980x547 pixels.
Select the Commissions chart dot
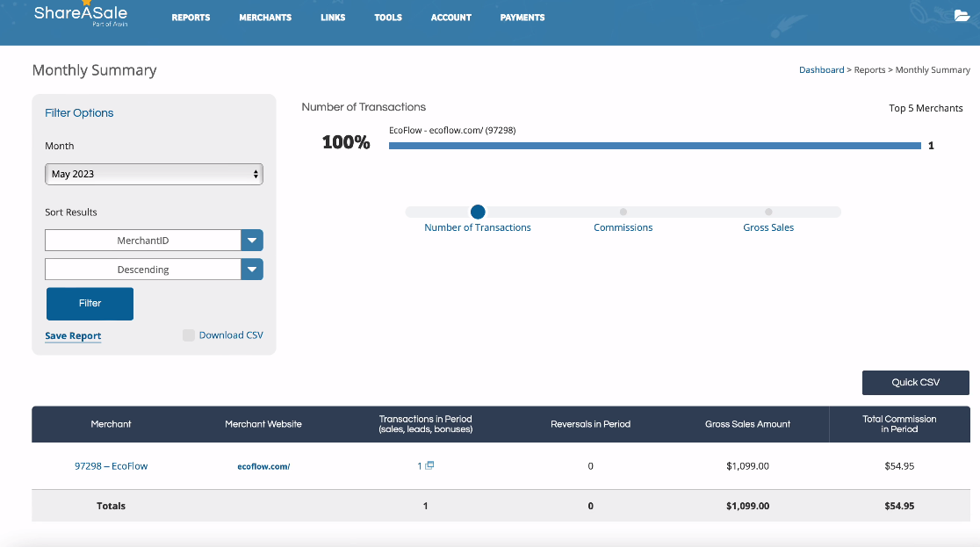[x=623, y=212]
